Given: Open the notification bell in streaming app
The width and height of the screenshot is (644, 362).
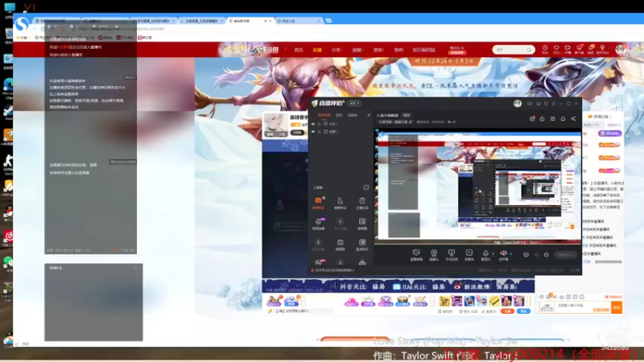Looking at the screenshot, I should point(563,119).
